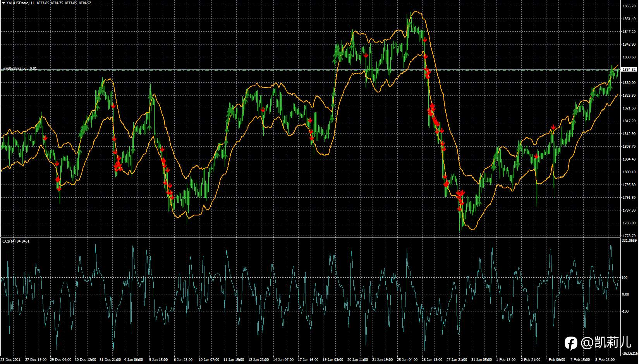Click the 1778.70 price axis label

629,236
